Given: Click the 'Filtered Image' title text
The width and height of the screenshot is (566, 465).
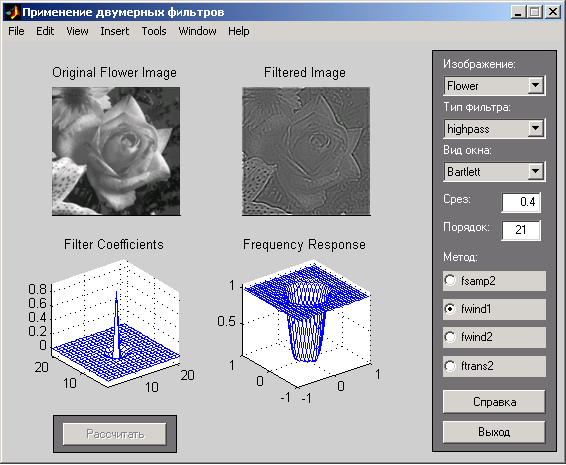Looking at the screenshot, I should click(x=305, y=73).
